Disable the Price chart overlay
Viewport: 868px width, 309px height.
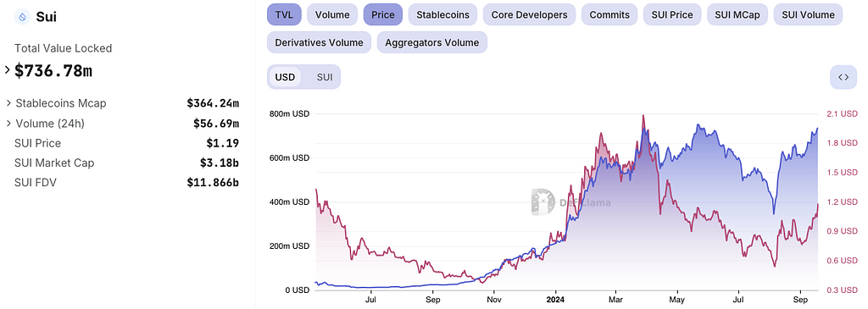(383, 15)
